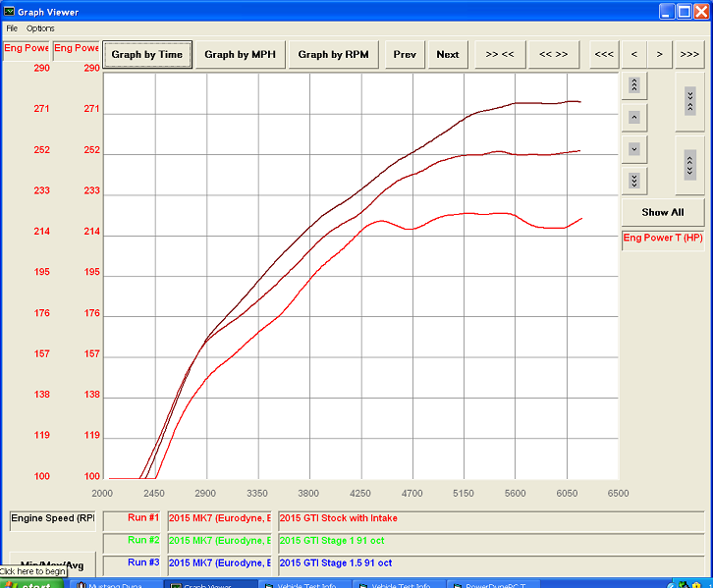713x588 pixels.
Task: Open Graph Viewer taskbar item
Action: pyautogui.click(x=211, y=584)
